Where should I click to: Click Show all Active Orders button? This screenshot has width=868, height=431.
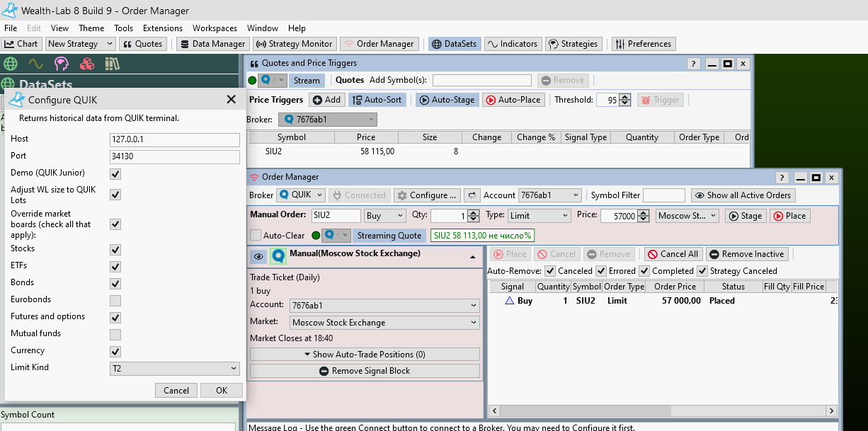[x=743, y=195]
